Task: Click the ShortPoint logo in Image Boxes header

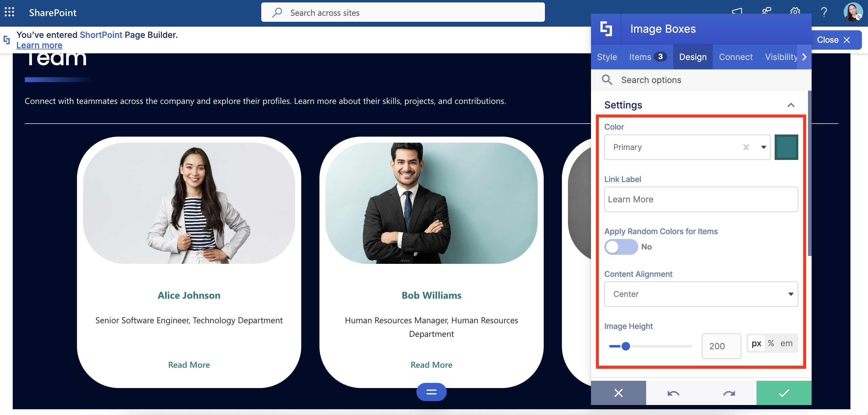Action: pyautogui.click(x=606, y=29)
